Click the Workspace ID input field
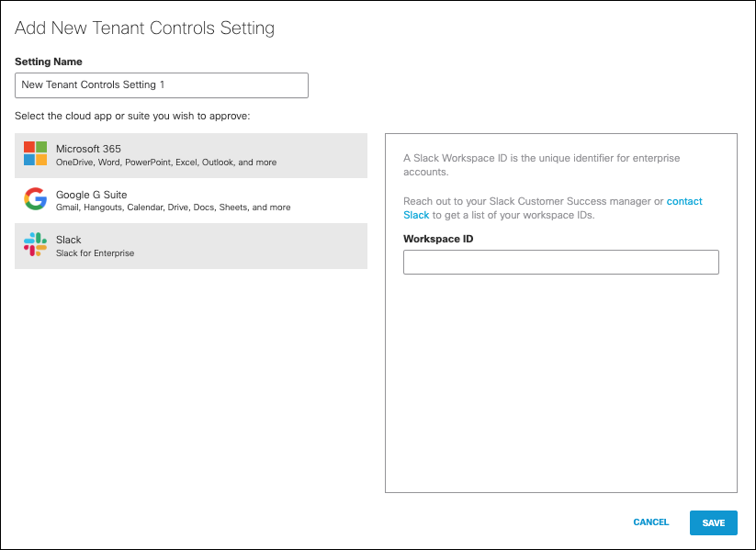This screenshot has height=550, width=756. click(x=560, y=263)
